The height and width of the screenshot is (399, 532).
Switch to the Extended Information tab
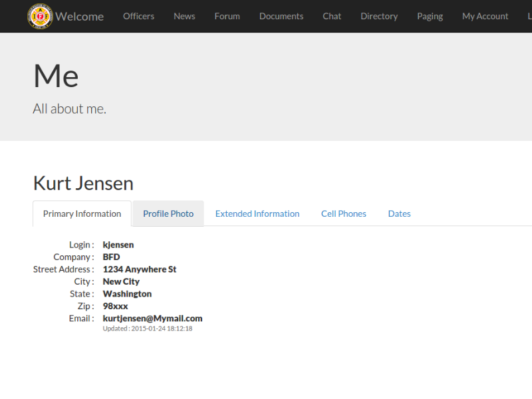point(257,213)
